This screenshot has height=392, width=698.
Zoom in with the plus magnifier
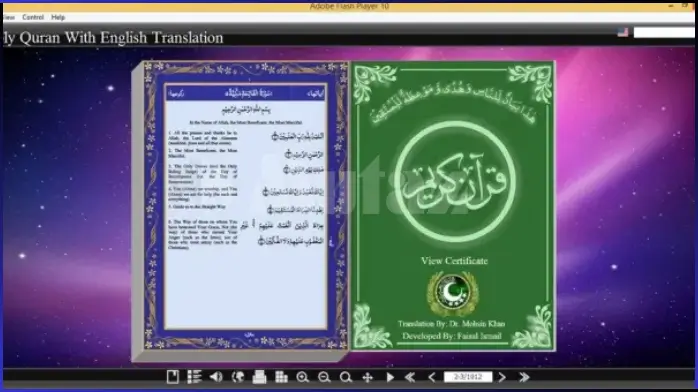pos(303,377)
